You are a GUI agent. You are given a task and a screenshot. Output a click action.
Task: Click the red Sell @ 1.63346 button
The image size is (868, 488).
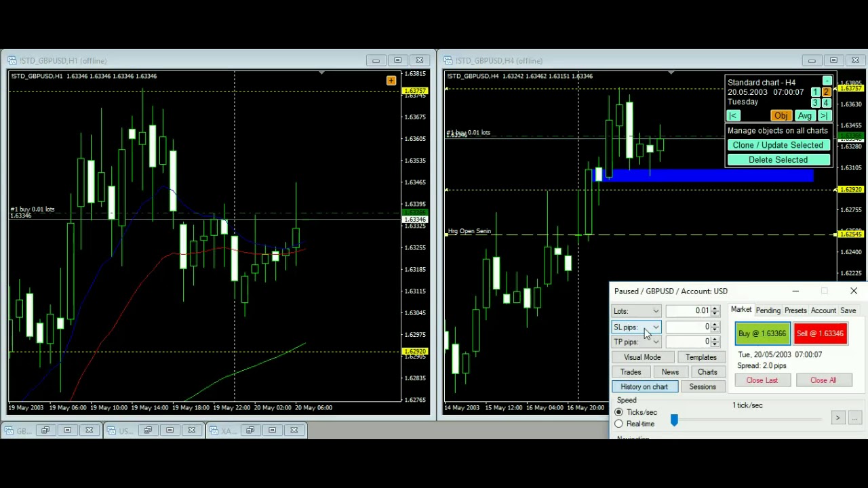point(821,333)
